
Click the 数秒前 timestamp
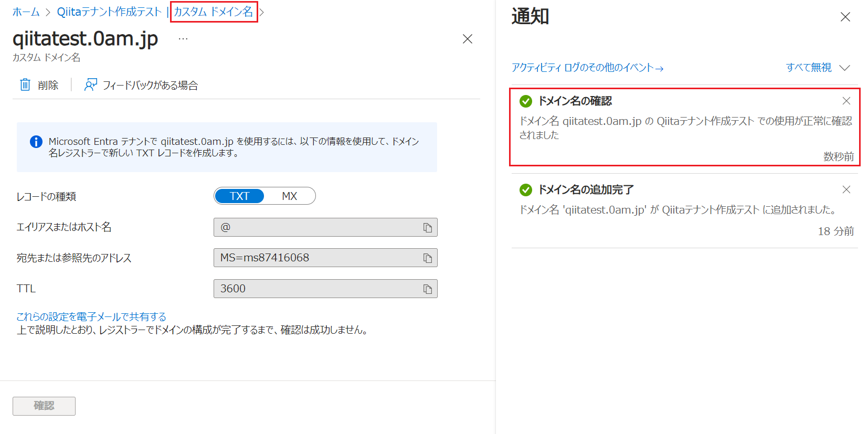pos(839,156)
